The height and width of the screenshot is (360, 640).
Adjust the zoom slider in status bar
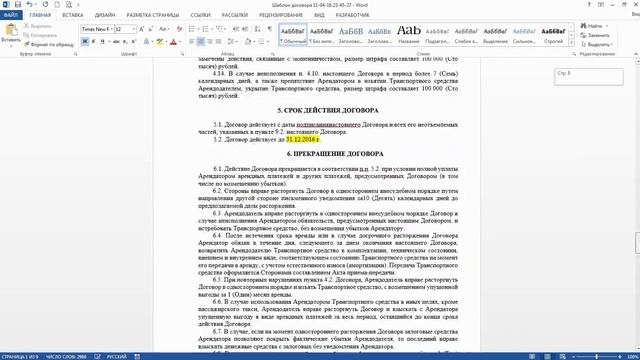tap(597, 357)
